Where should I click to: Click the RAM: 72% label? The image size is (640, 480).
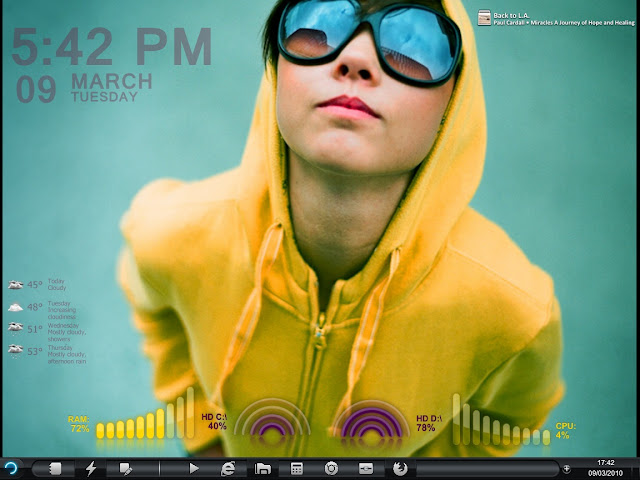tap(79, 424)
